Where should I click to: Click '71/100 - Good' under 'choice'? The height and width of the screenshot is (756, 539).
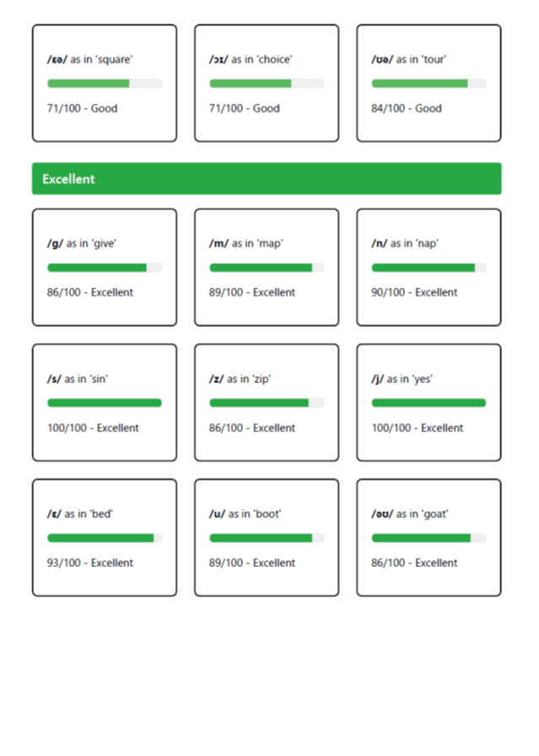pos(244,108)
